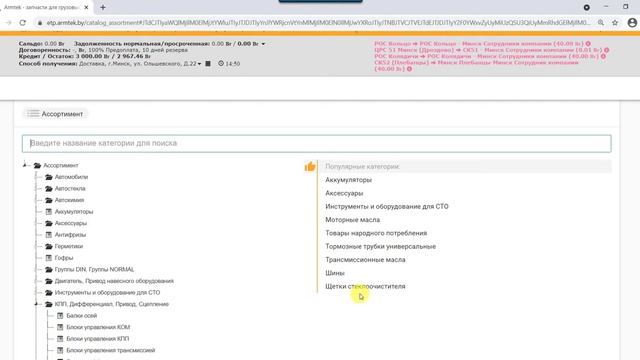Open Группы DIN, Группы NORMAL folder
Screen dimensions: 640x360
coord(94,269)
